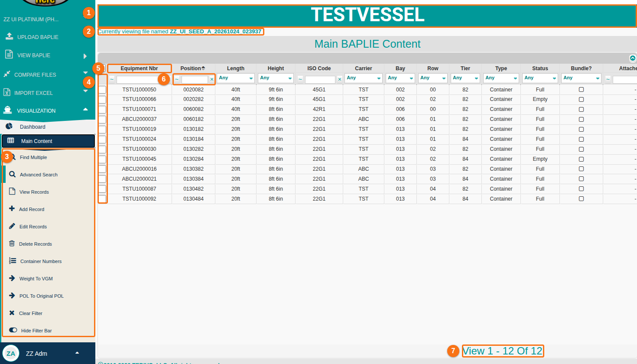
Task: Expand the COMPARE FILES menu
Action: [x=85, y=73]
